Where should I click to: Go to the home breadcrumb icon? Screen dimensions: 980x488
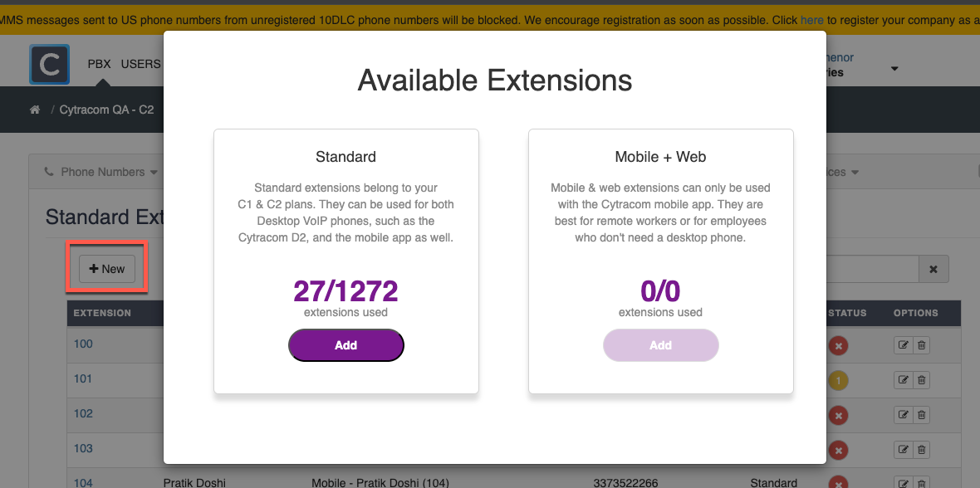click(35, 110)
